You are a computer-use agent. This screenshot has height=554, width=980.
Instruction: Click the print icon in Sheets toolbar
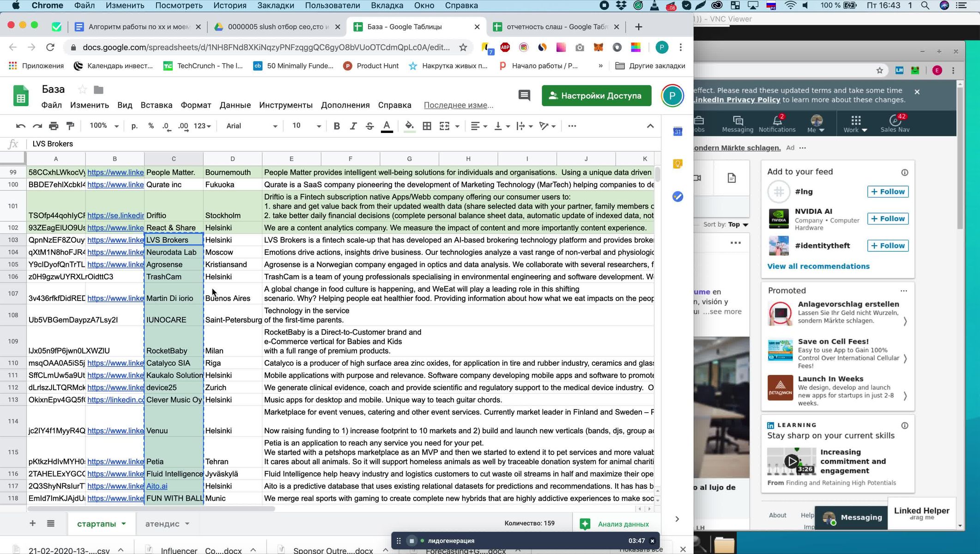click(x=54, y=126)
